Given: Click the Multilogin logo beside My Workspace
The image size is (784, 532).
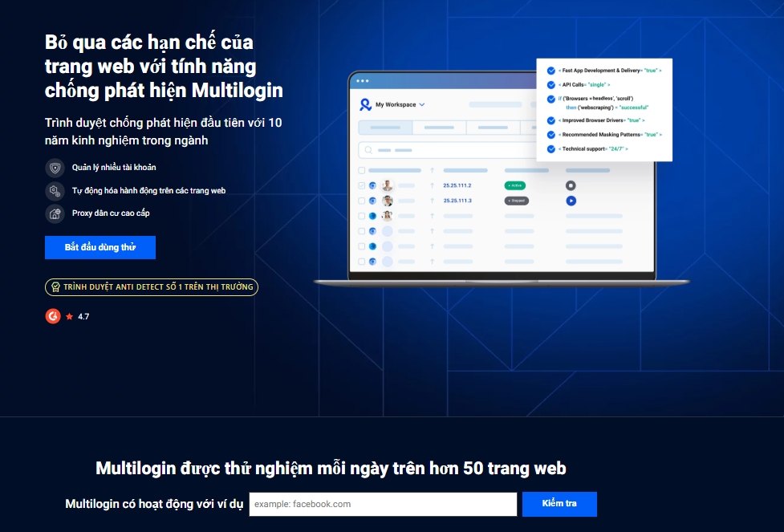Looking at the screenshot, I should (x=365, y=104).
